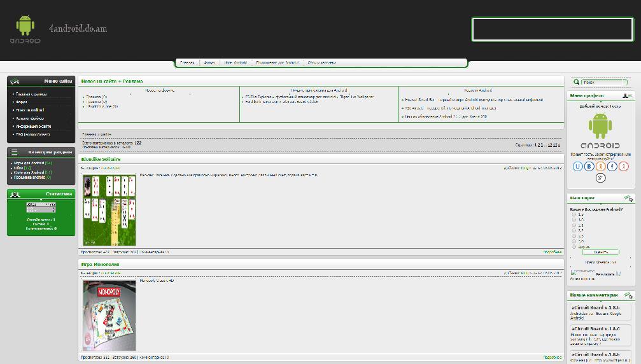Select the last poll option "Другая"

574,247
